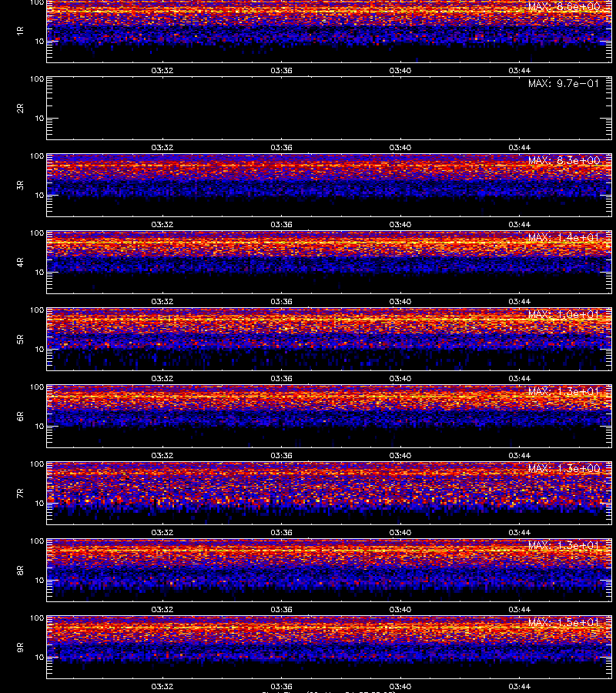This screenshot has height=693, width=616.
Task: Click the 10 y-axis tick label of panel 3R
Action: click(39, 196)
